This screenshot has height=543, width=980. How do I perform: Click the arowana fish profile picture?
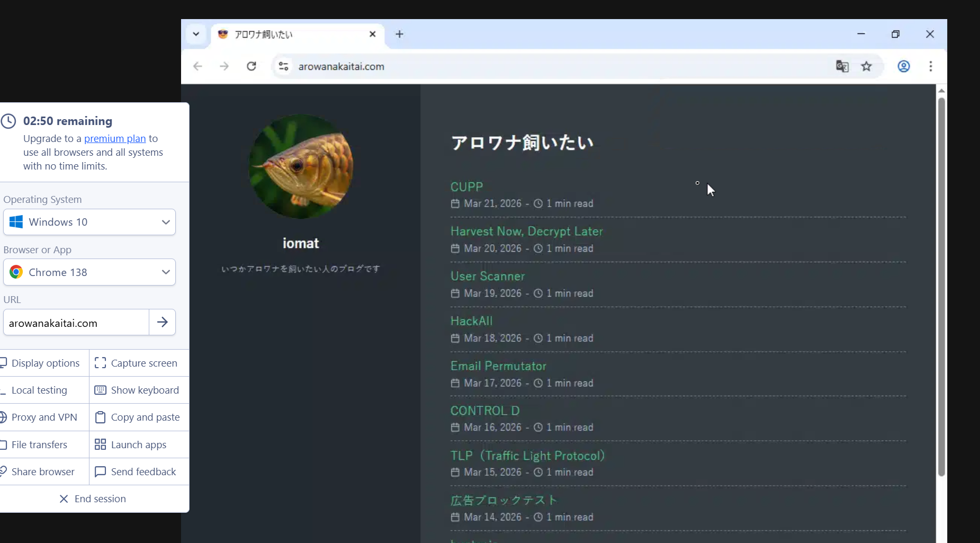coord(301,167)
